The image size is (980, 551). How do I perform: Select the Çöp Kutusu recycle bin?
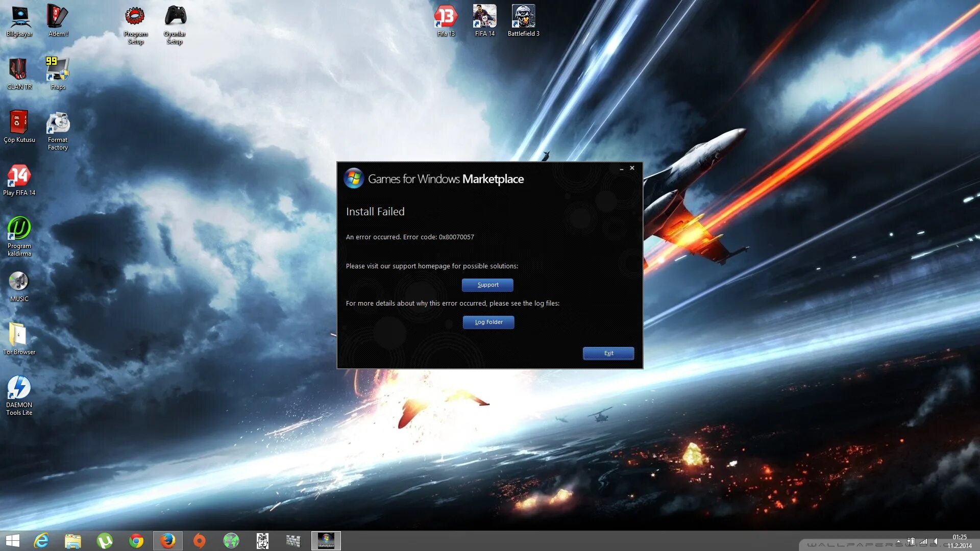[x=19, y=127]
